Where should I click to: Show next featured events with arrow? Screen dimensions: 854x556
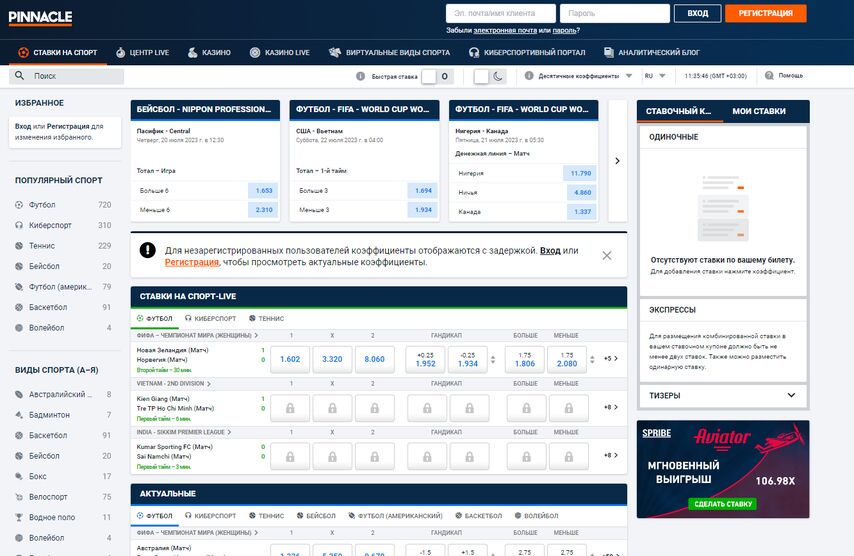click(617, 161)
